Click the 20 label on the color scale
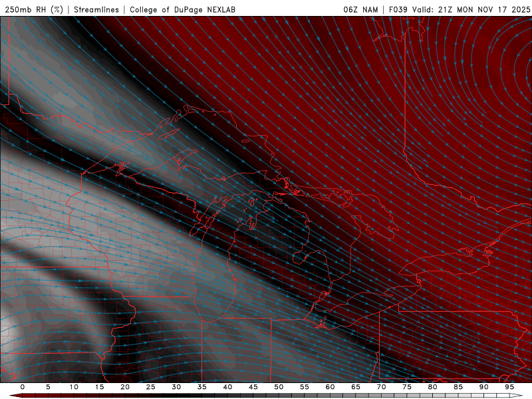 point(125,387)
